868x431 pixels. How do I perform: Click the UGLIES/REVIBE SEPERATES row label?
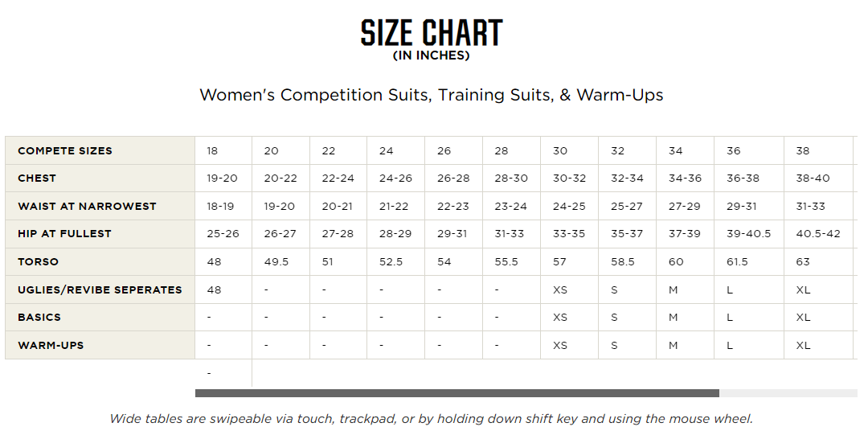coord(100,289)
